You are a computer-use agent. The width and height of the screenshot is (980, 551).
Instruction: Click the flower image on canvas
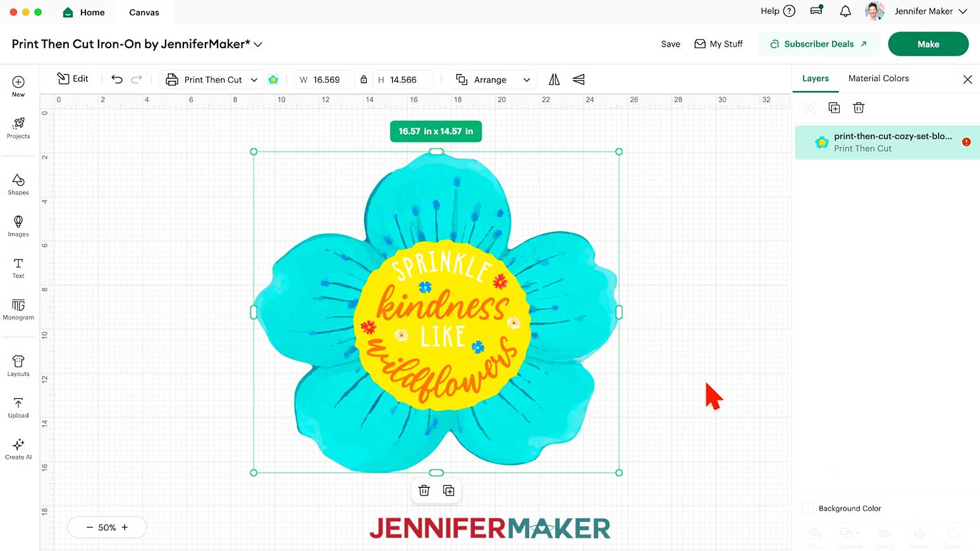point(436,312)
